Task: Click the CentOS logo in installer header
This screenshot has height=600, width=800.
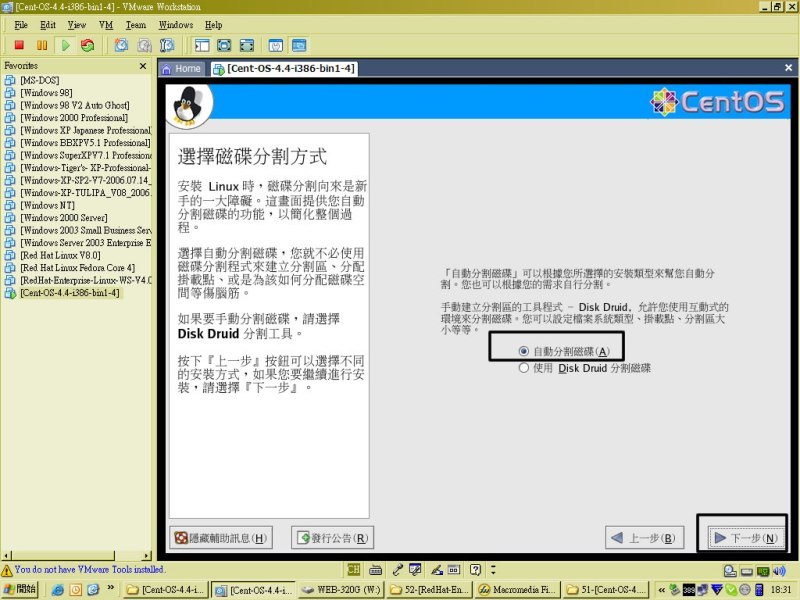Action: (717, 101)
